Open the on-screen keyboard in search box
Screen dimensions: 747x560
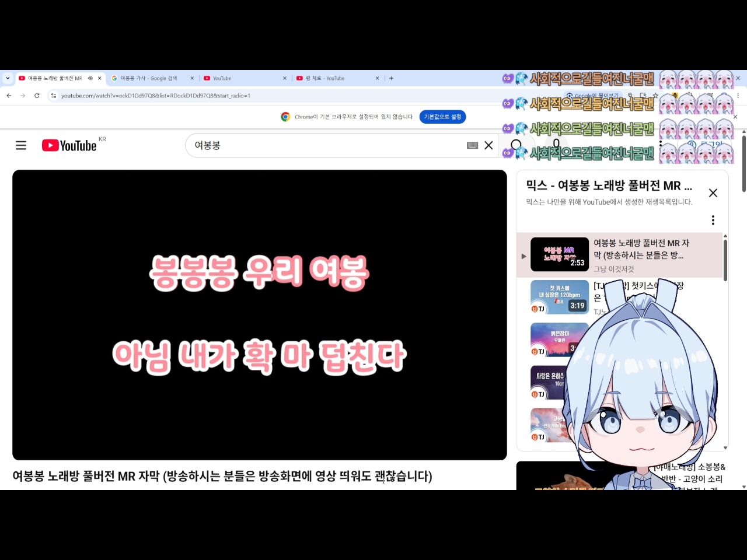point(473,145)
